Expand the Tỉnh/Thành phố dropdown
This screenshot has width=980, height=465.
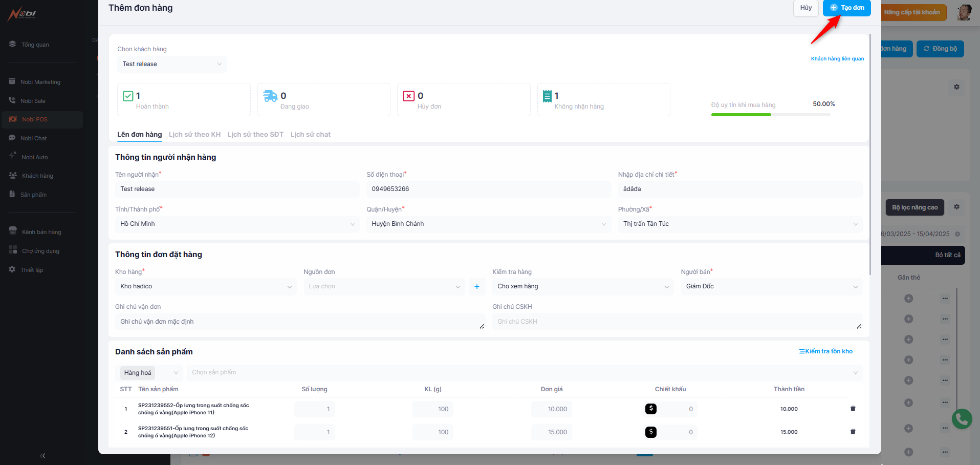point(237,224)
